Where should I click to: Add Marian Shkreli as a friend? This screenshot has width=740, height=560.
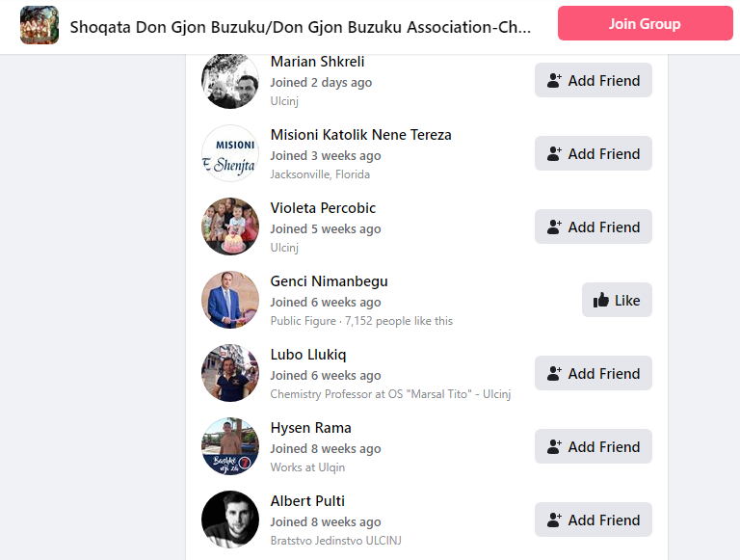pyautogui.click(x=594, y=80)
